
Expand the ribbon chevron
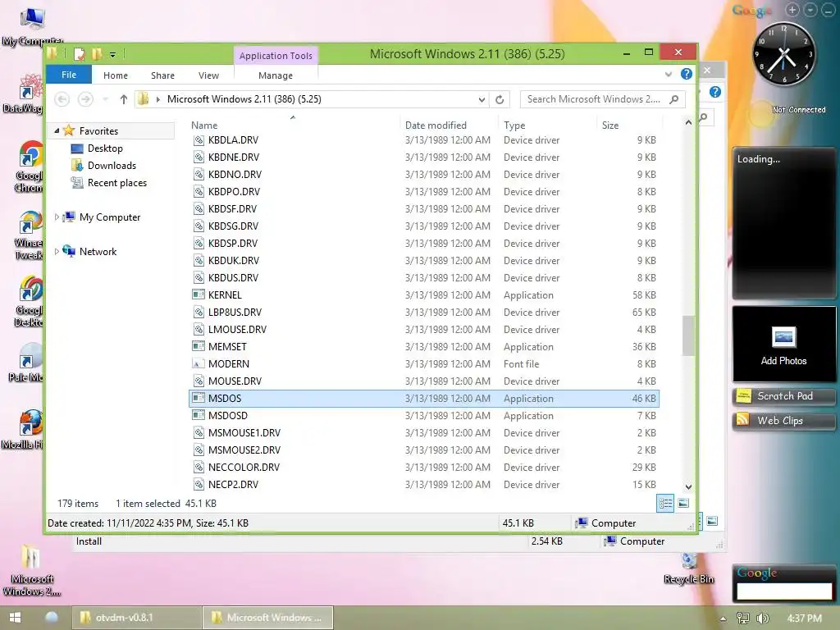(668, 75)
